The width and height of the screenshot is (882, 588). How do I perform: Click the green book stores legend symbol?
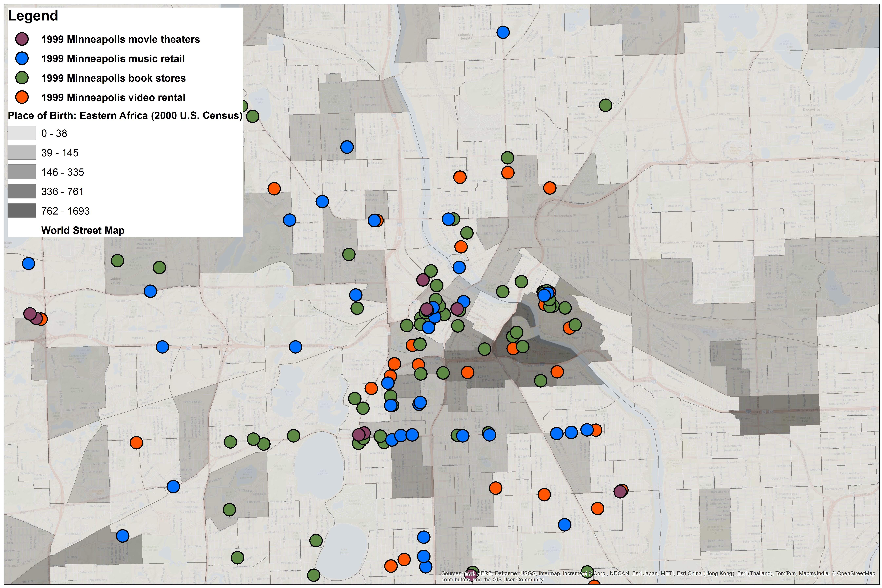pyautogui.click(x=22, y=78)
